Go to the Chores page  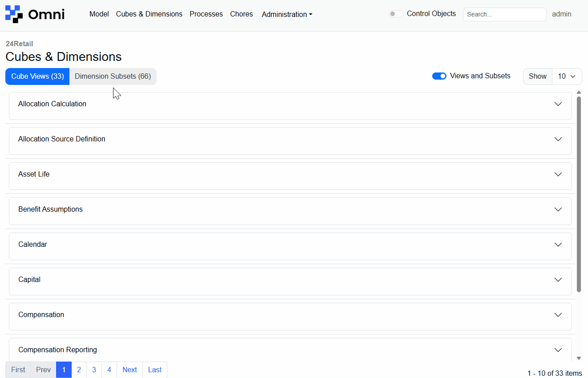[241, 14]
